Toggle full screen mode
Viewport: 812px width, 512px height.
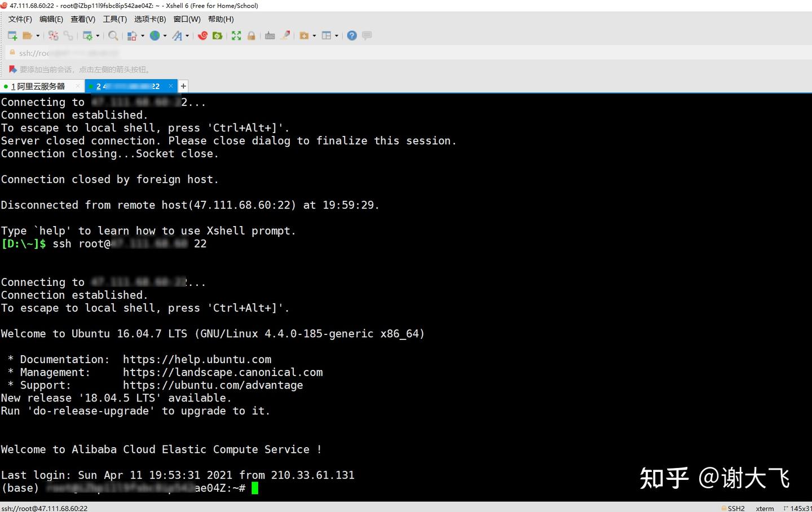click(236, 35)
